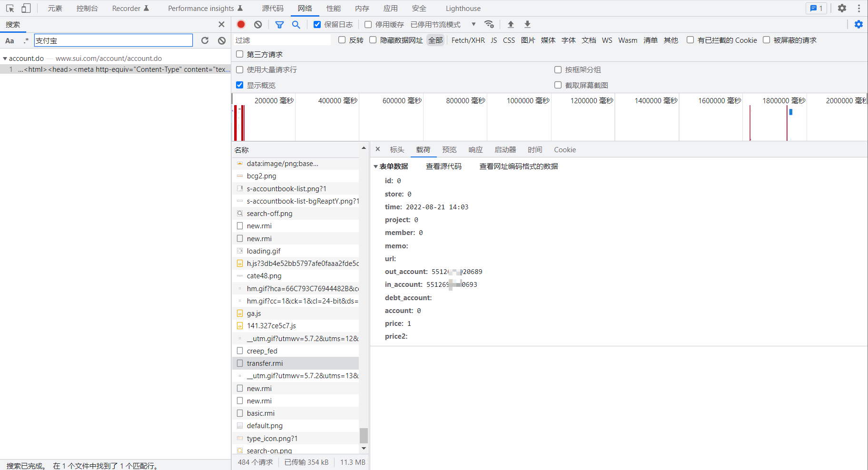Enable the 停用缓存 checkbox
The height and width of the screenshot is (470, 868).
pyautogui.click(x=368, y=25)
